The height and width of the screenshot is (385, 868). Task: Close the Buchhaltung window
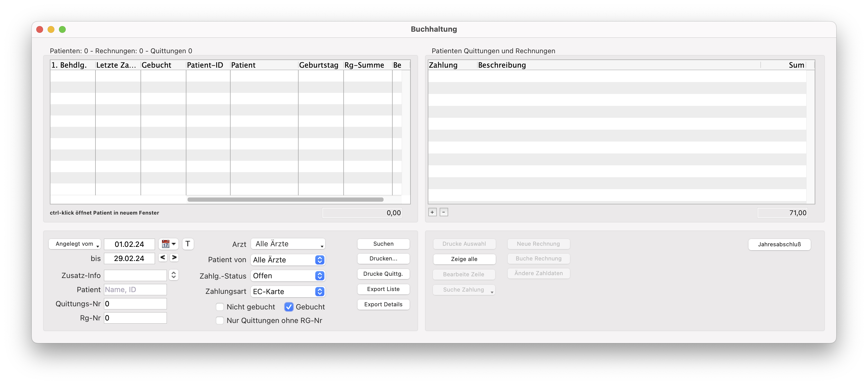click(40, 29)
